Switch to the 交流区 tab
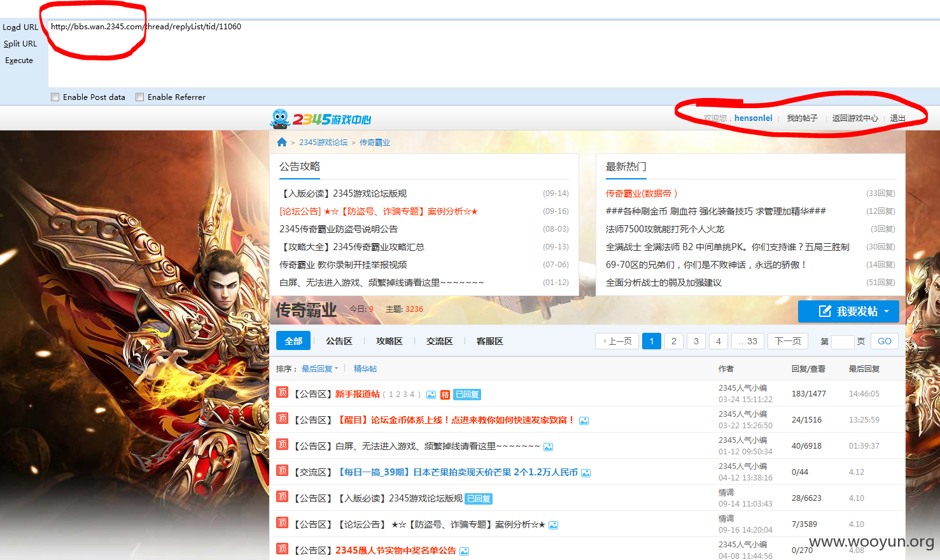 point(440,341)
